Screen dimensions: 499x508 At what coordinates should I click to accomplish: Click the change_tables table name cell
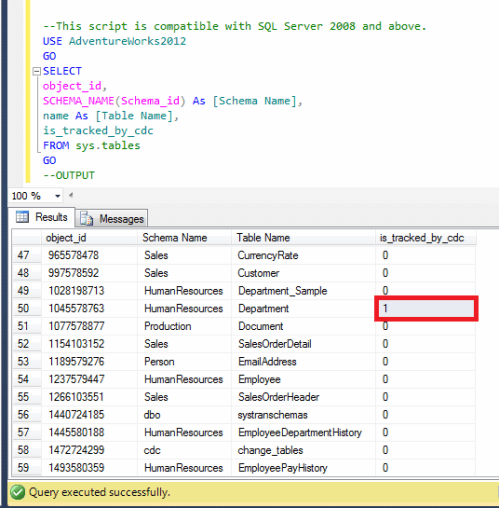tap(303, 450)
